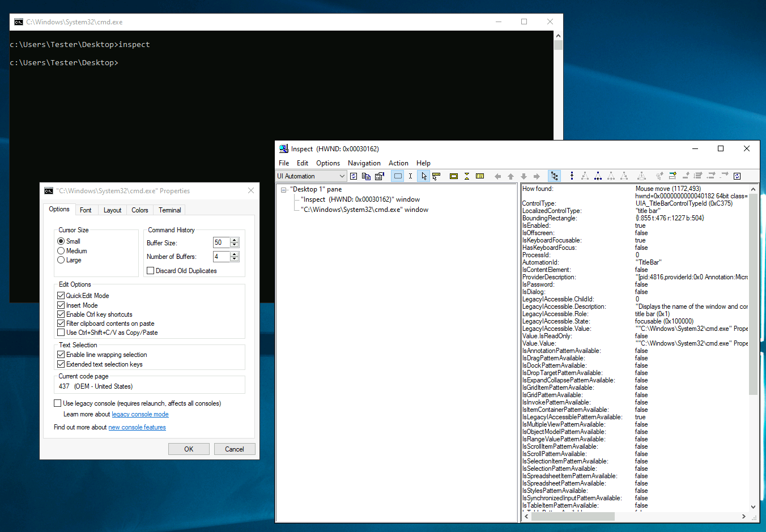Toggle Watch Caret I-beam icon

coord(410,176)
